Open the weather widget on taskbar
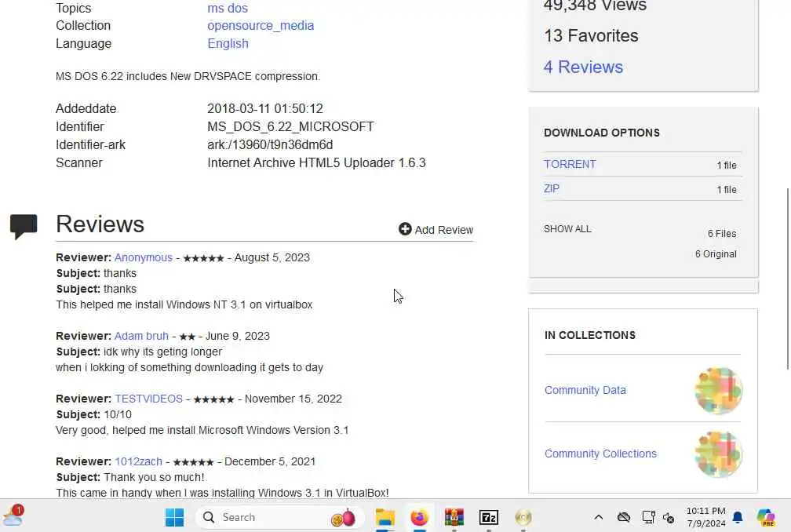Screen dimensions: 791x532 coord(13,516)
